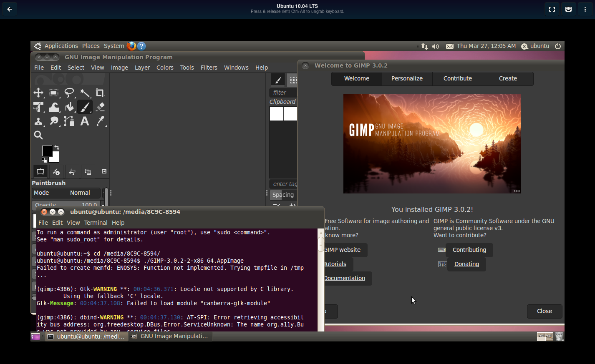The width and height of the screenshot is (595, 364).
Task: Select the Warp Transform tool
Action: click(54, 107)
